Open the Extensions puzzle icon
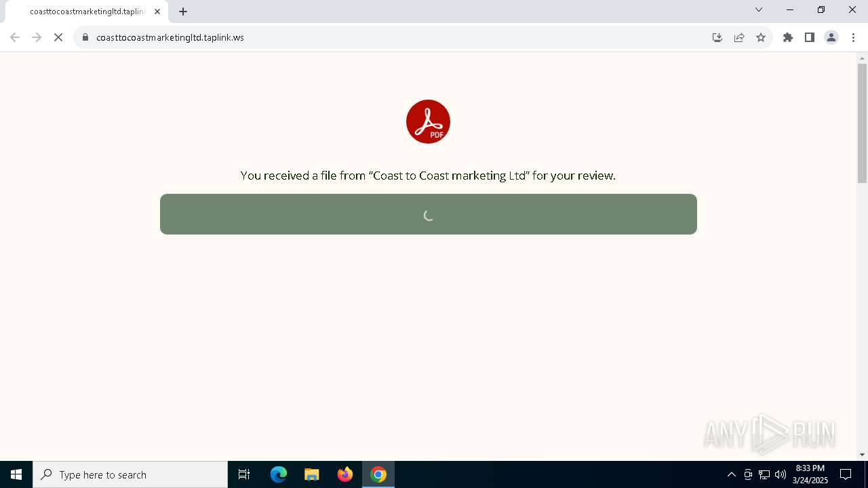 788,37
